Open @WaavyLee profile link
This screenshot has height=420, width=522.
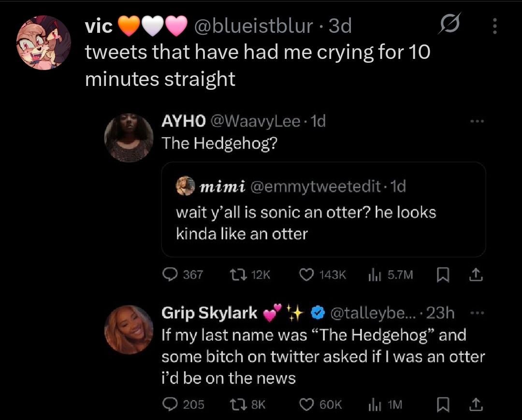click(255, 121)
